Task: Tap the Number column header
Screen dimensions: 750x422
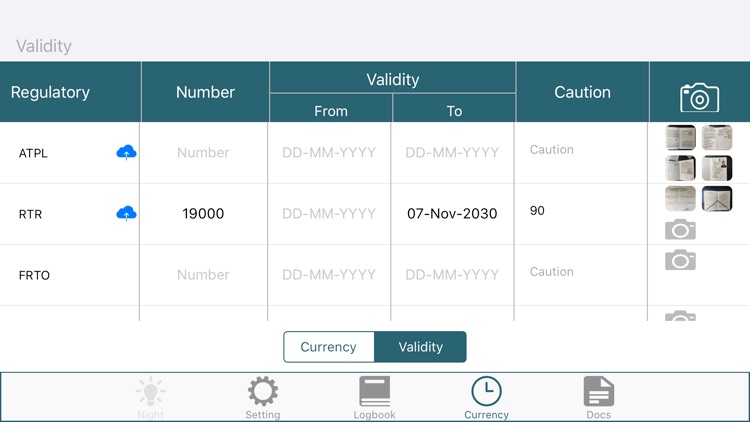Action: pyautogui.click(x=205, y=92)
